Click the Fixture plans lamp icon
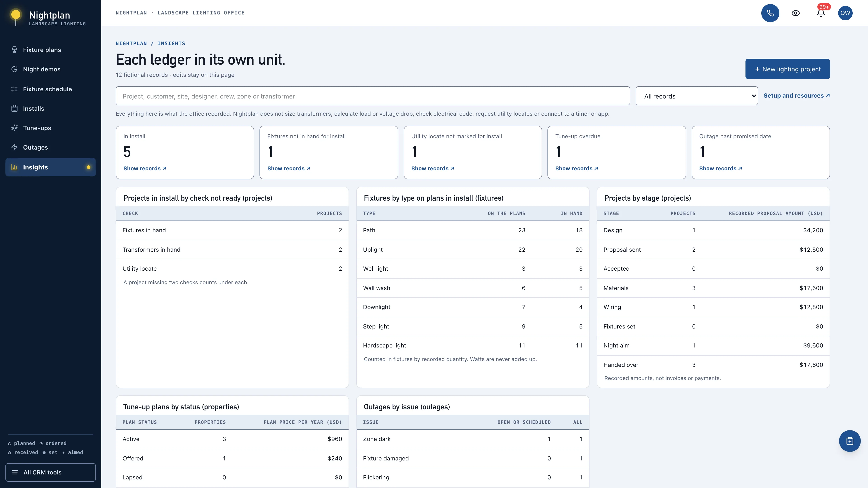This screenshot has height=488, width=868. click(14, 50)
